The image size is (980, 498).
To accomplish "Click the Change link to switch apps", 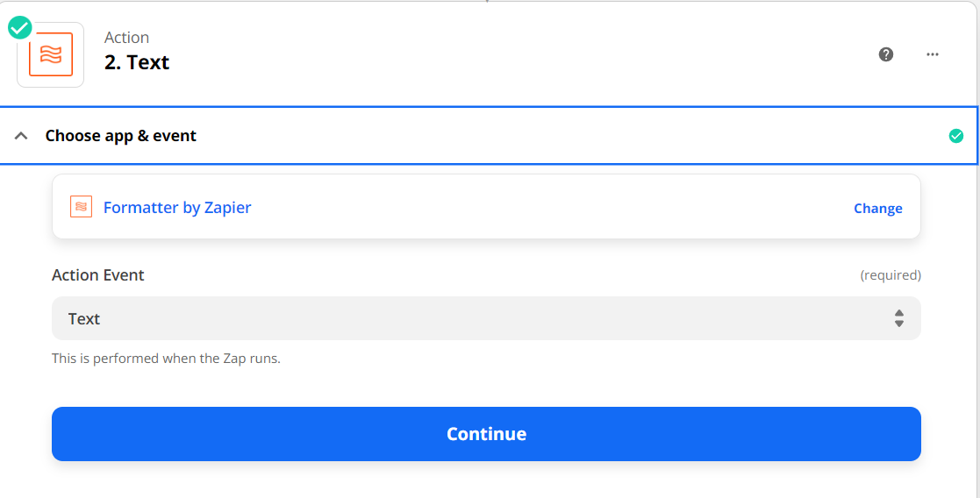I will [x=877, y=209].
